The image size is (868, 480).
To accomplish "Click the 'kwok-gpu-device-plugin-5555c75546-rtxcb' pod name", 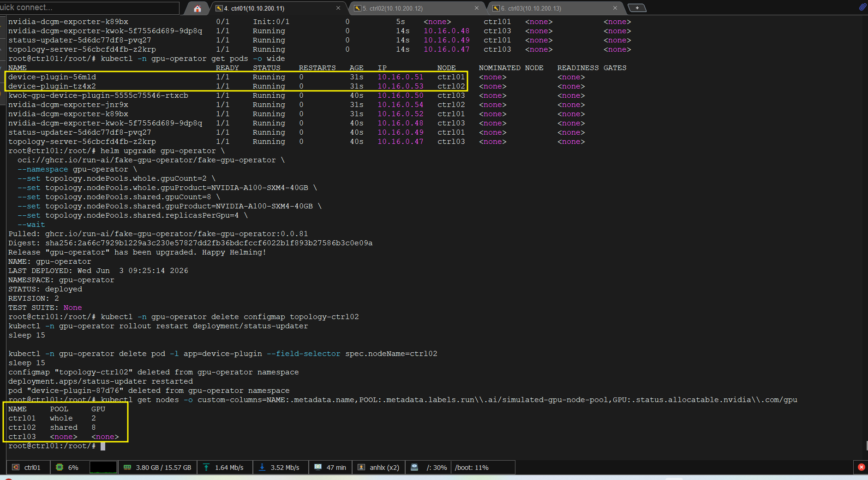I will click(x=98, y=95).
